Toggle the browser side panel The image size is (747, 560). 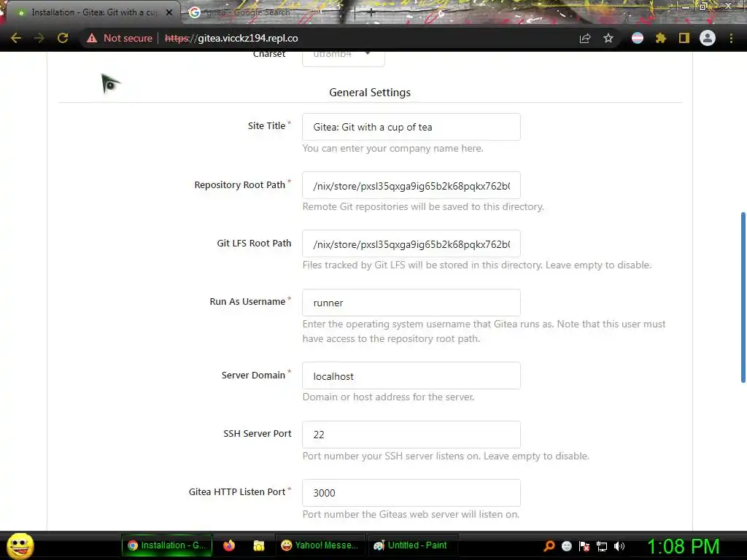point(684,38)
